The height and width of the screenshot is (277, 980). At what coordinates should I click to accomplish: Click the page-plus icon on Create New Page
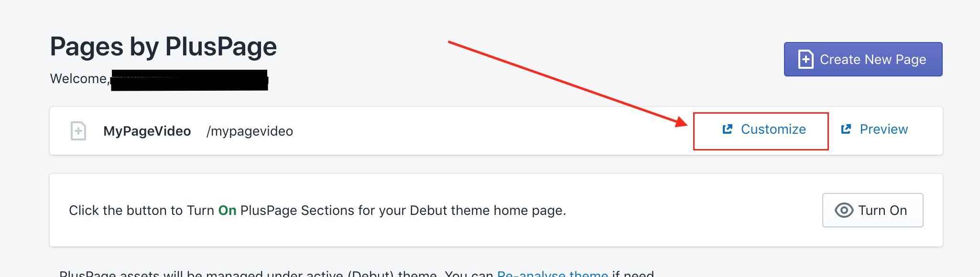tap(806, 60)
